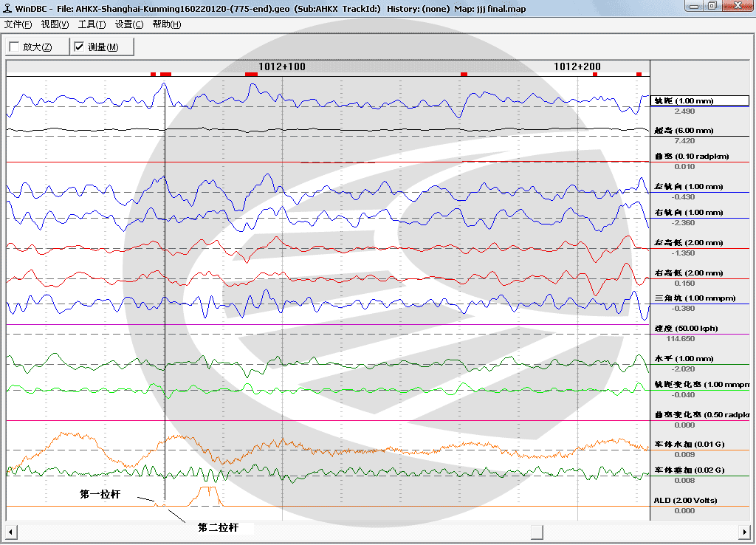Click the 2.490 gauge measurement value
756x545 pixels.
point(684,112)
